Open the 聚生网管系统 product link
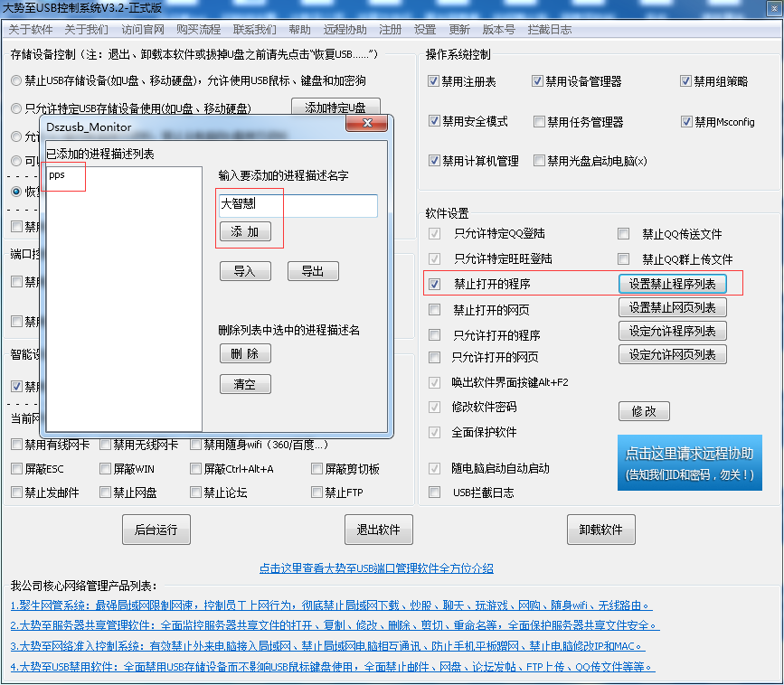Screen dimensions: 784x685 [x=330, y=605]
